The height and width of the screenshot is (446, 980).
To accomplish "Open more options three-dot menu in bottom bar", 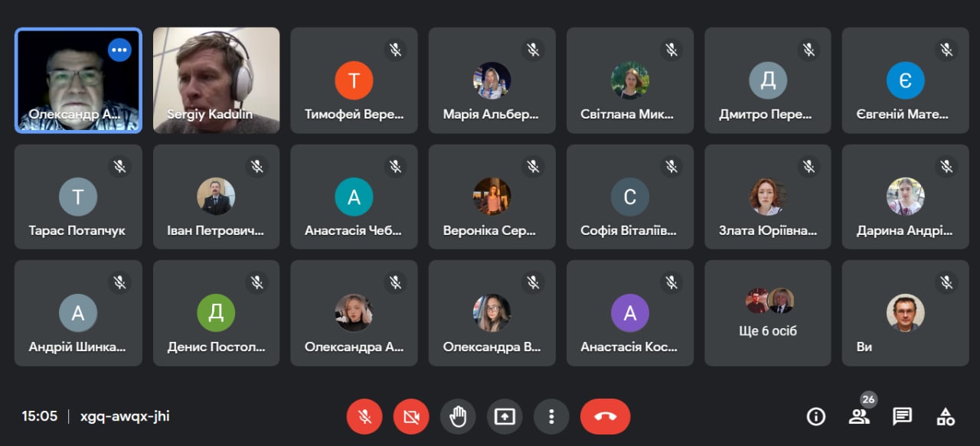I will [551, 416].
